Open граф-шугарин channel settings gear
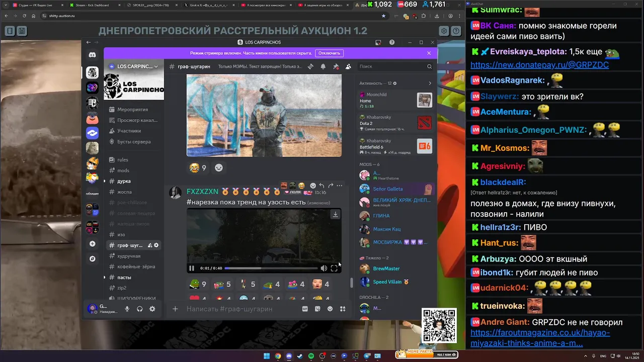The height and width of the screenshot is (362, 644). tap(156, 245)
